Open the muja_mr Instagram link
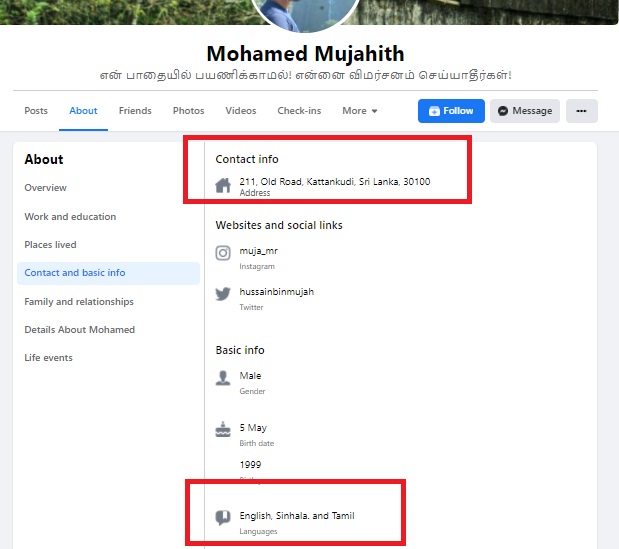Screen dimensions: 619x549 tap(258, 251)
